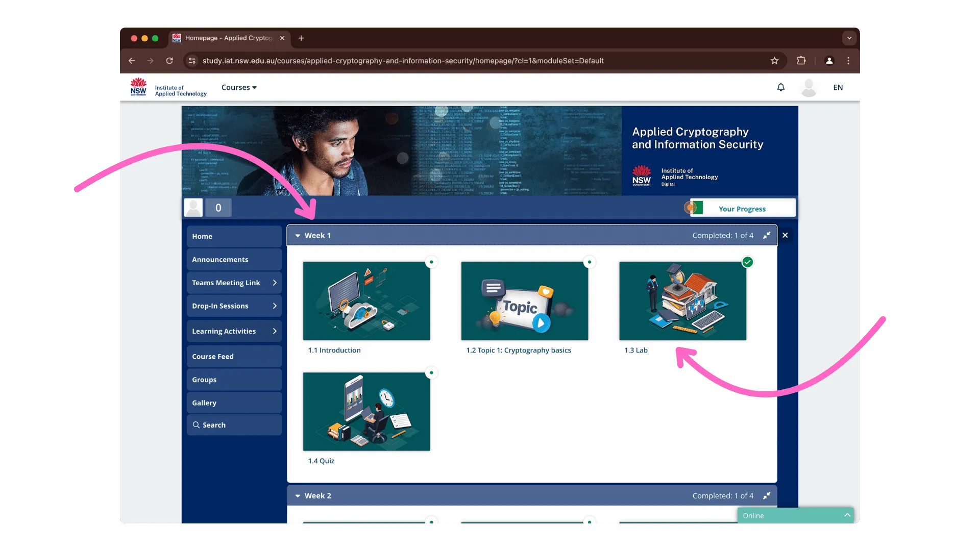Select Announcements in the sidebar

pos(220,260)
